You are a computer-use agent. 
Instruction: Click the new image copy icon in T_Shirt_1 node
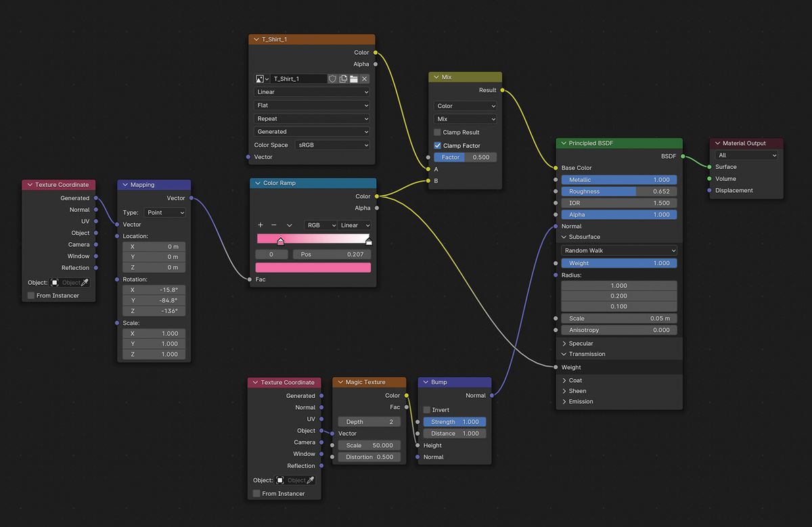click(343, 79)
